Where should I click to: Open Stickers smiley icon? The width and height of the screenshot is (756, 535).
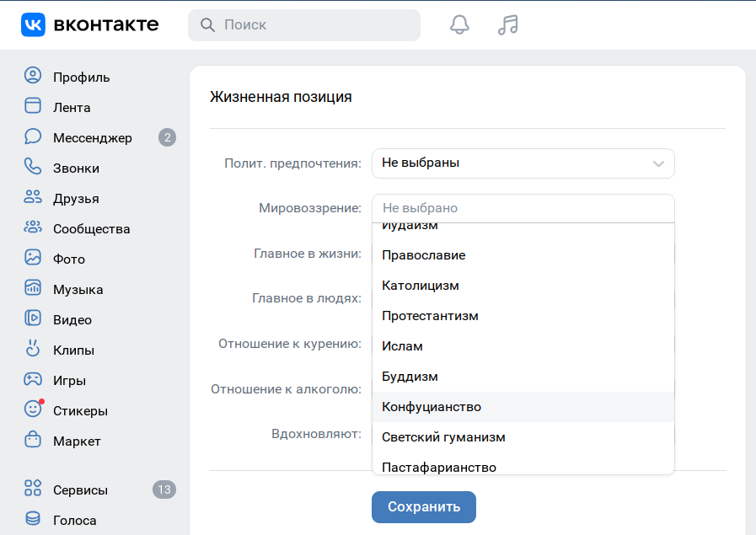click(33, 410)
